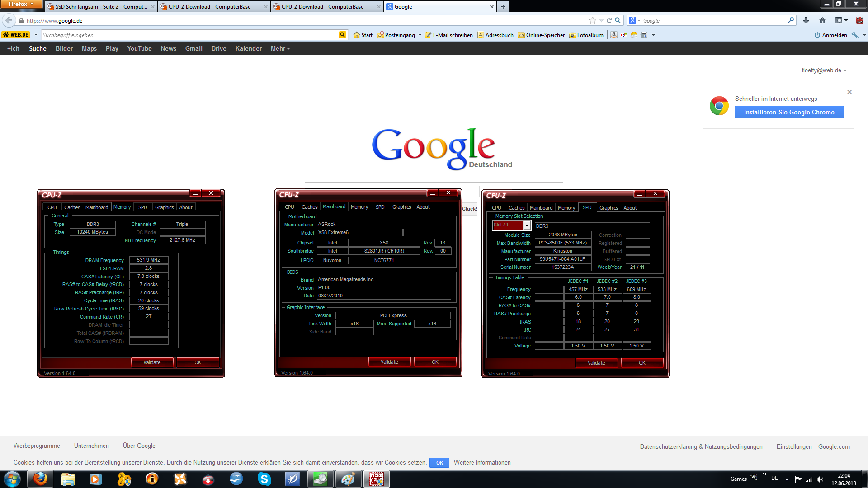The height and width of the screenshot is (488, 868).
Task: Open Fotoalbum in the WEB.DE toolbar
Action: tap(586, 35)
